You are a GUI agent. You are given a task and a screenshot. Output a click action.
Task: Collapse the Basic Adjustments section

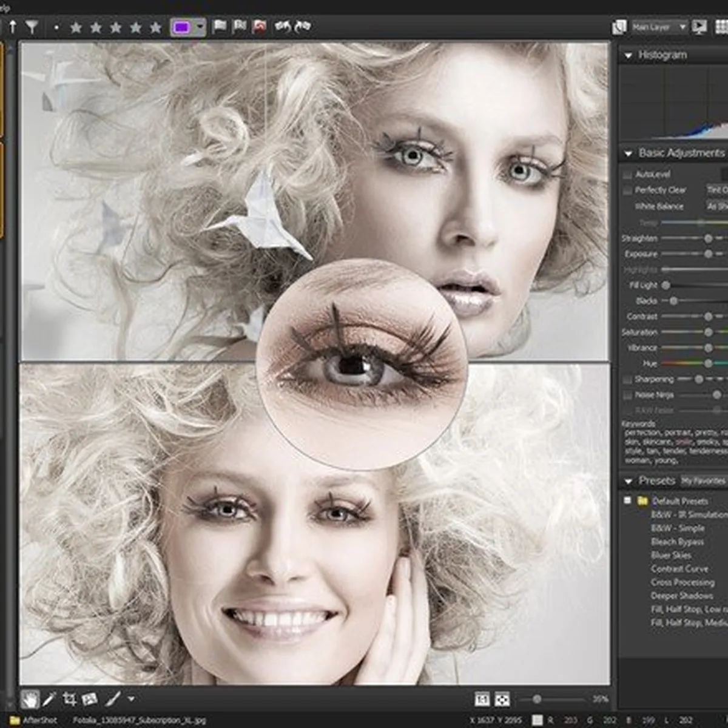pyautogui.click(x=628, y=153)
